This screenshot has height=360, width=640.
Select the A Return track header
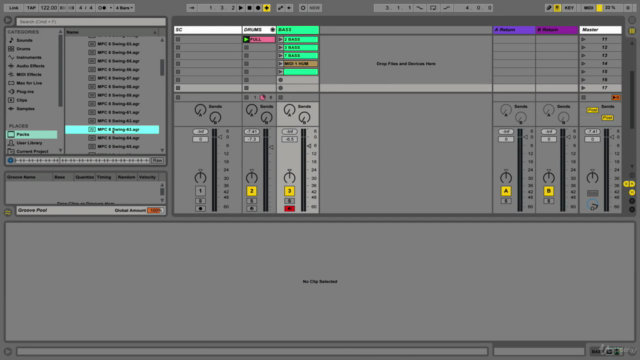514,30
